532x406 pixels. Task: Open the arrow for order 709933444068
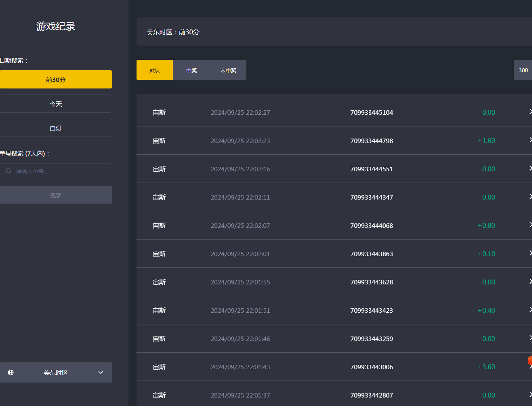click(530, 225)
